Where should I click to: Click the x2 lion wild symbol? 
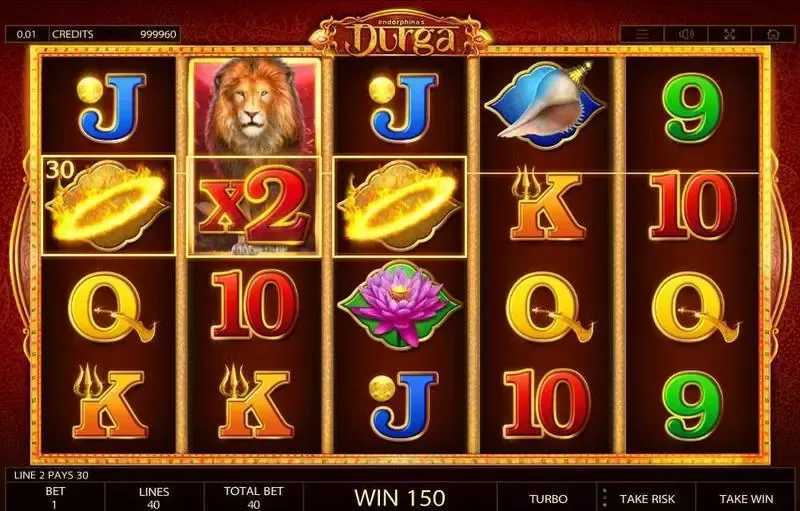254,206
